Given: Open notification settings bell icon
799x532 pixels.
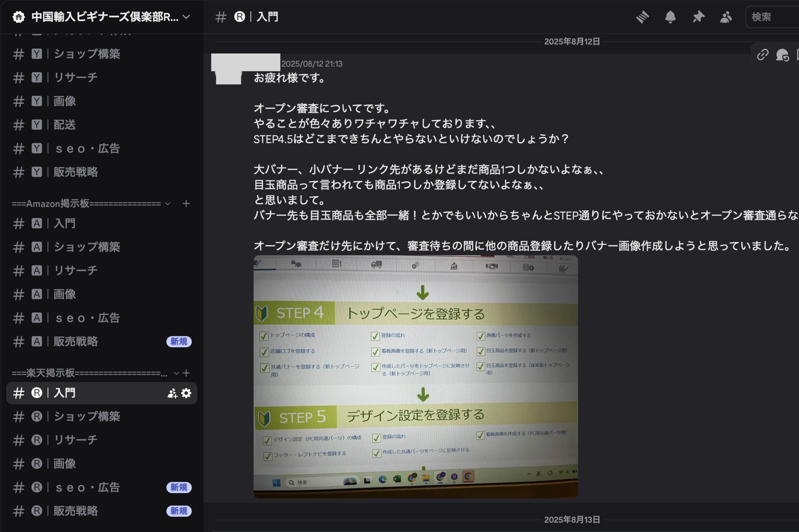Looking at the screenshot, I should (x=670, y=17).
